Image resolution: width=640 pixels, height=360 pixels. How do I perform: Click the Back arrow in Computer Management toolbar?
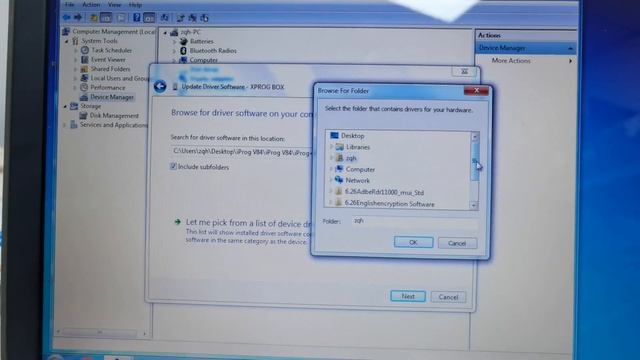(x=67, y=18)
